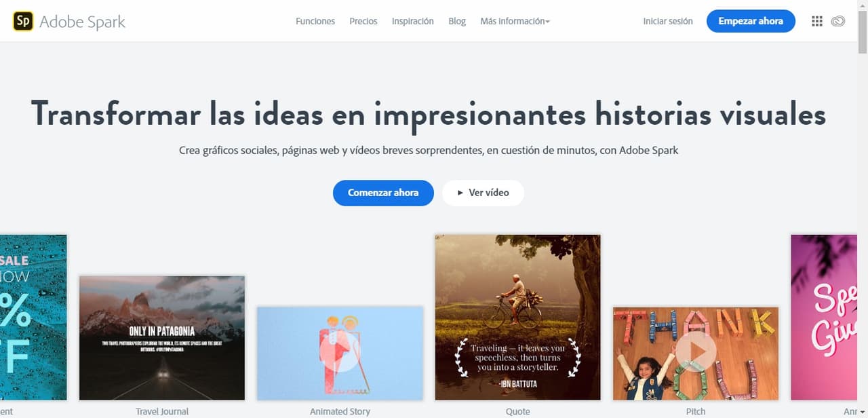Screen dimensions: 868x418
Task: Go to the Precios page
Action: click(x=363, y=21)
